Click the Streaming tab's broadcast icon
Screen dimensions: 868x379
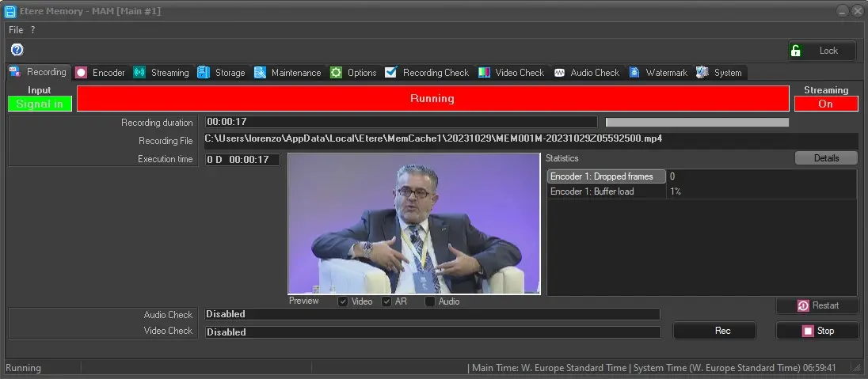pyautogui.click(x=139, y=73)
